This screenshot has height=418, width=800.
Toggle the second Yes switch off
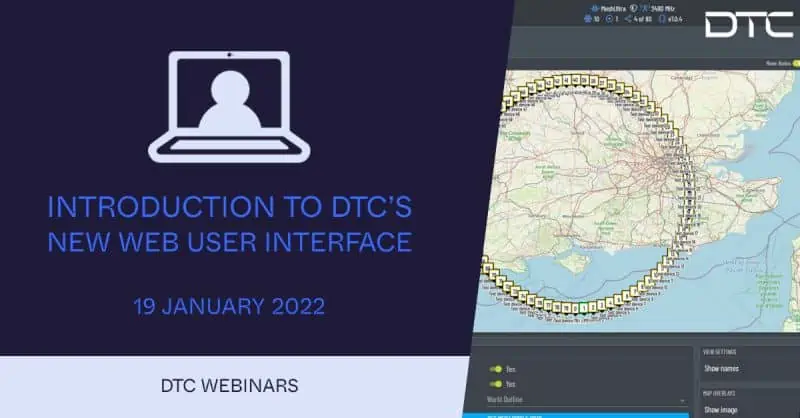point(495,384)
